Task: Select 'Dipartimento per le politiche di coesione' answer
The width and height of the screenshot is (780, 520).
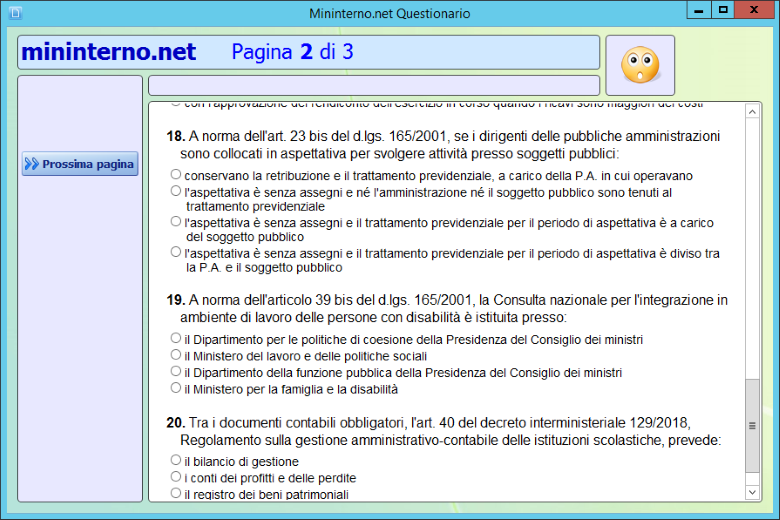Action: click(x=176, y=339)
